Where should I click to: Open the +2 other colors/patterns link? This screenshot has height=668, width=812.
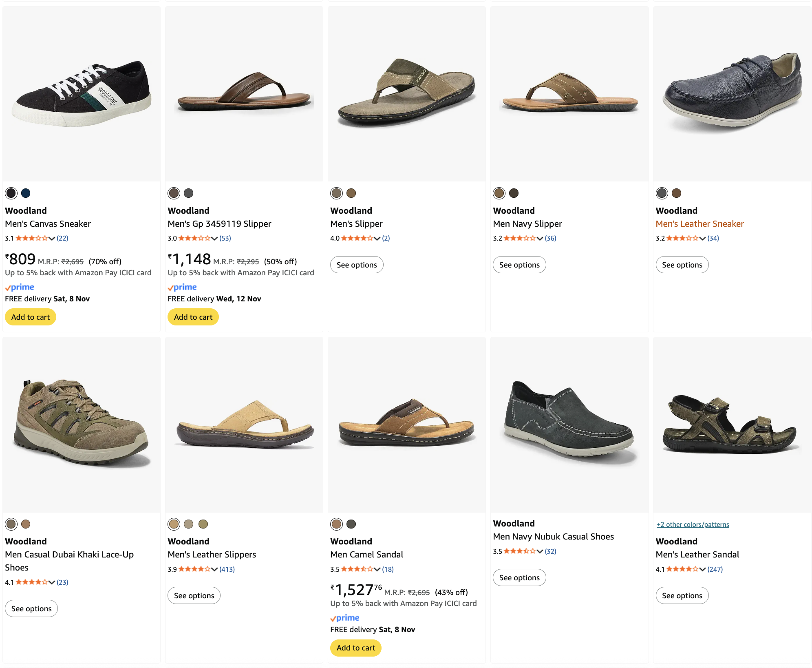click(x=693, y=524)
